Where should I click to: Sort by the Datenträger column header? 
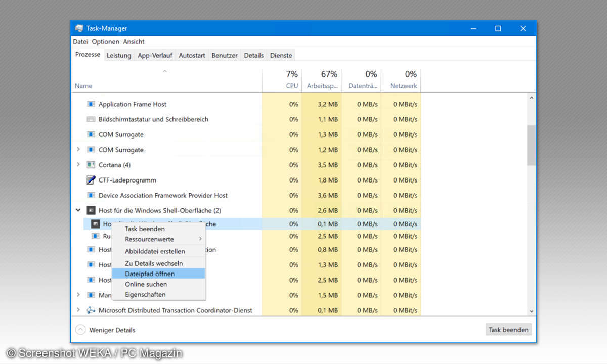point(361,80)
